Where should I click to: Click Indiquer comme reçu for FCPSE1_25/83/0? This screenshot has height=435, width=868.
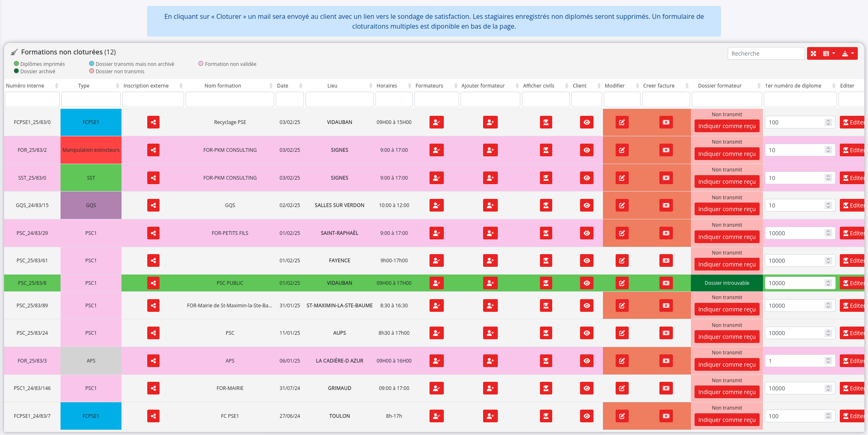(726, 126)
